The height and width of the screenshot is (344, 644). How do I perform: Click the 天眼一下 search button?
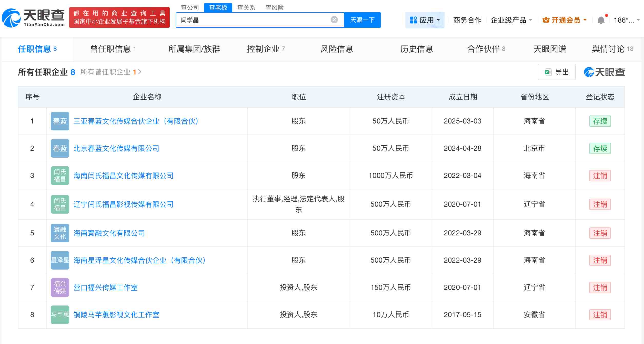(362, 20)
